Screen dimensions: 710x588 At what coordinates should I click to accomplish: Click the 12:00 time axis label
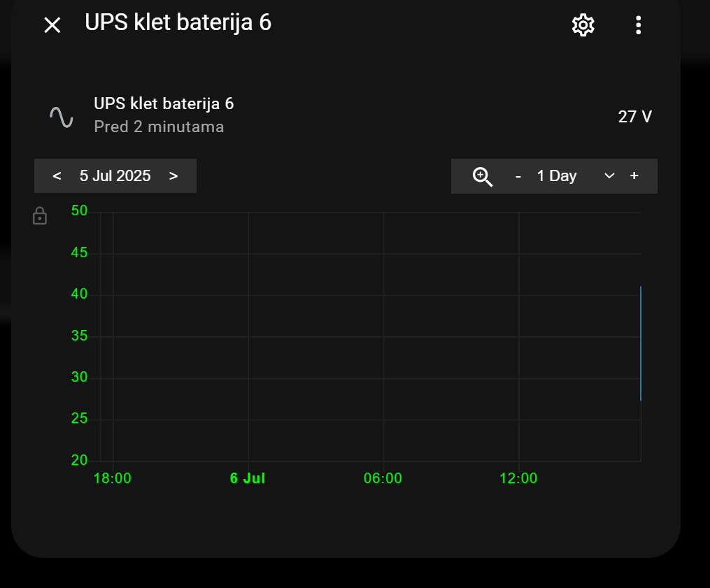tap(518, 478)
